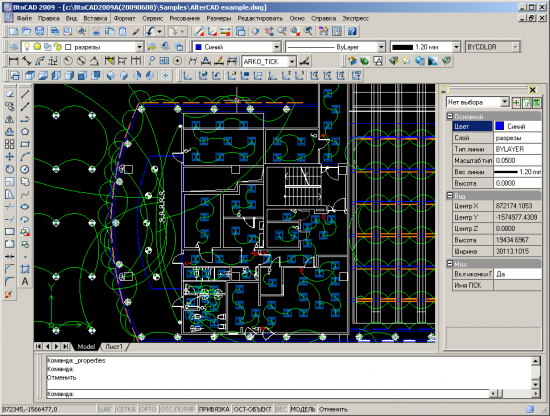This screenshot has width=550, height=416.
Task: Open the Вставка menu
Action: (x=95, y=18)
